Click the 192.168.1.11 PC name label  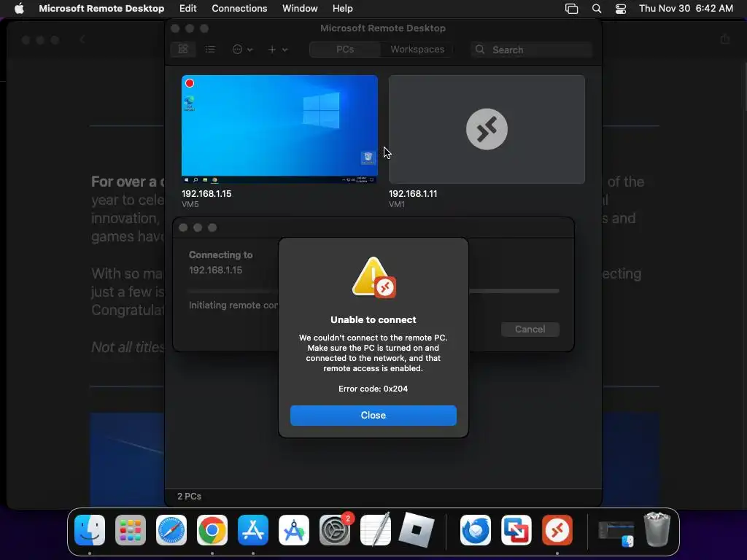coord(413,194)
